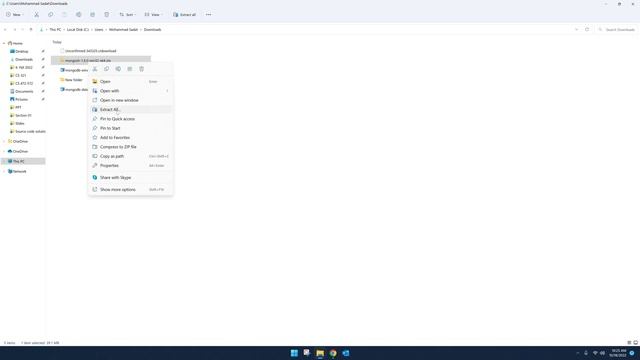Select Pin to Quick access
This screenshot has height=360, width=640.
(131, 119)
